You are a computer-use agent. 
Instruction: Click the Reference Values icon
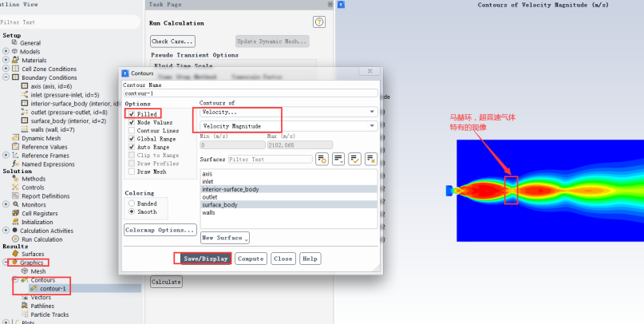point(16,147)
